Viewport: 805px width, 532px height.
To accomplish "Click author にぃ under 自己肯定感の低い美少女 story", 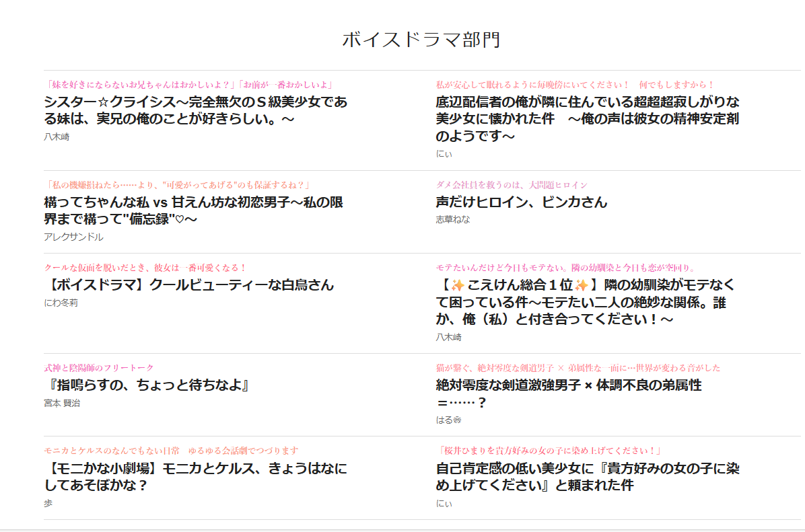I will pyautogui.click(x=444, y=502).
